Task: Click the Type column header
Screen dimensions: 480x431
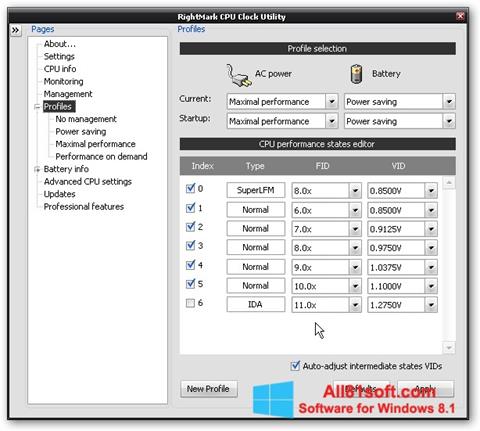Action: 255,166
